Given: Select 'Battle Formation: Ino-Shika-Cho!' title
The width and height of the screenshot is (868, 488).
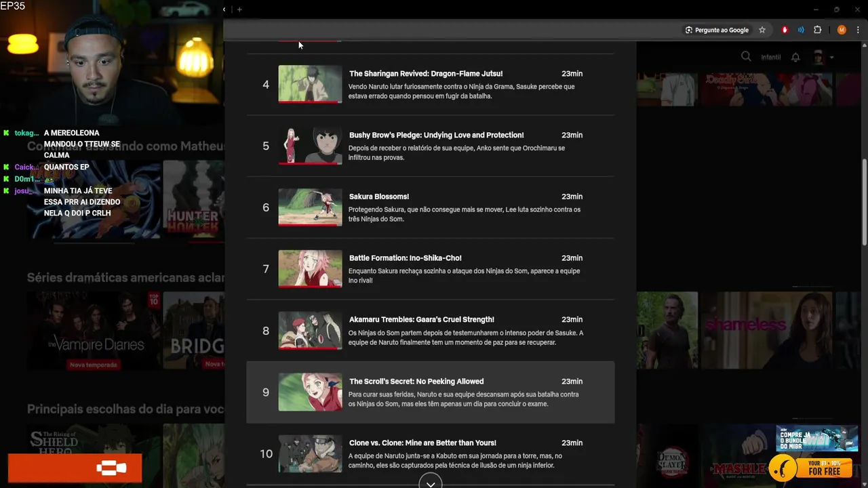Looking at the screenshot, I should pos(405,258).
